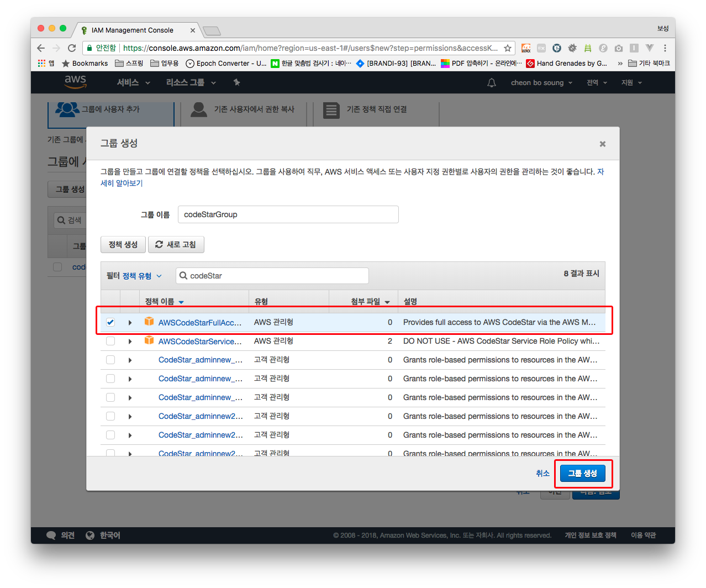
Task: Open the 서비스 menu dropdown
Action: [x=133, y=83]
